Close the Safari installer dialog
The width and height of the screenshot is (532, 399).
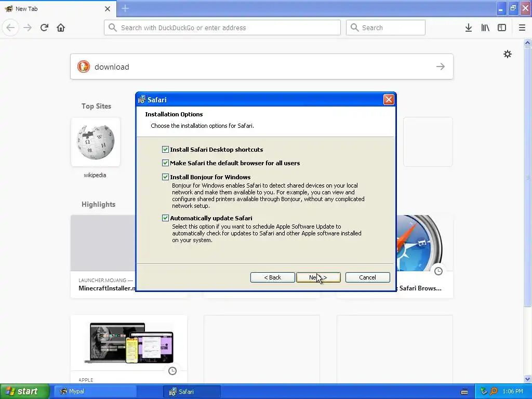point(389,99)
